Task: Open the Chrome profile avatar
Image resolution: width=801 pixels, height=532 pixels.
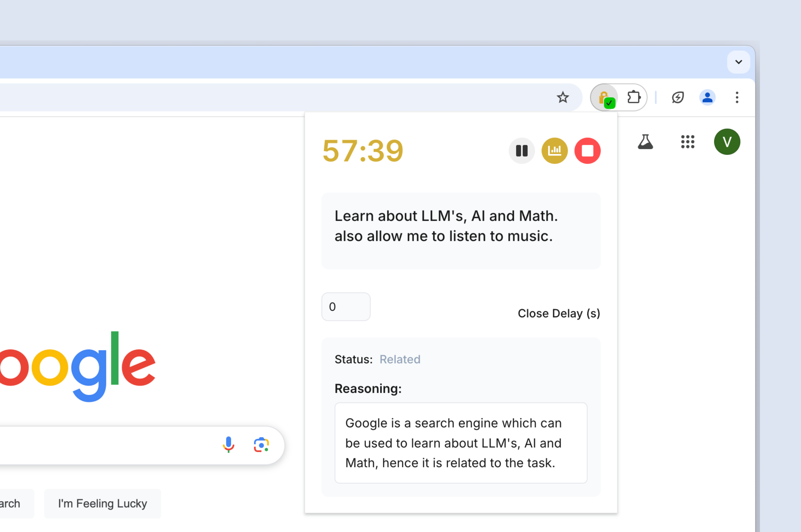Action: click(707, 97)
